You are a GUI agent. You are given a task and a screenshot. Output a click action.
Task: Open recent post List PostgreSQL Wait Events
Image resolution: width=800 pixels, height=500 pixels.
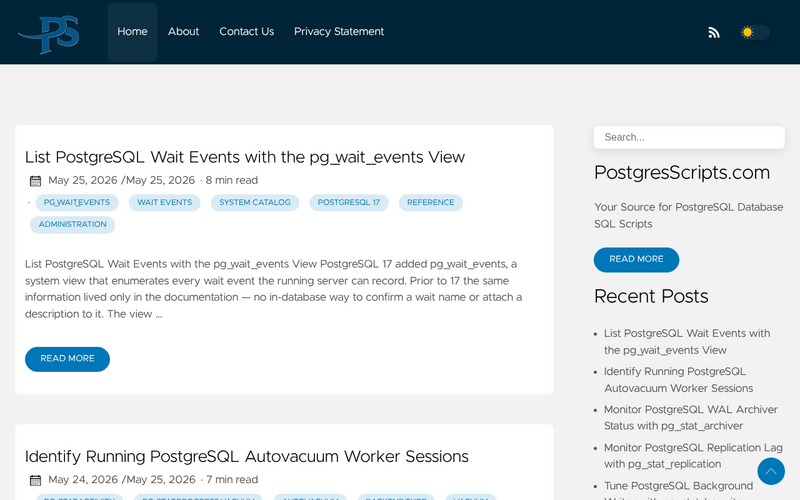(x=687, y=341)
